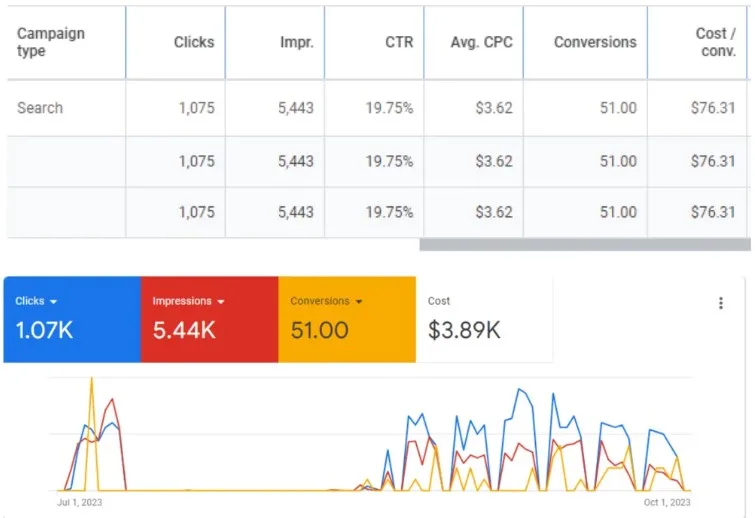Expand the Conversions metric dropdown arrow
The width and height of the screenshot is (755, 518).
click(x=357, y=301)
